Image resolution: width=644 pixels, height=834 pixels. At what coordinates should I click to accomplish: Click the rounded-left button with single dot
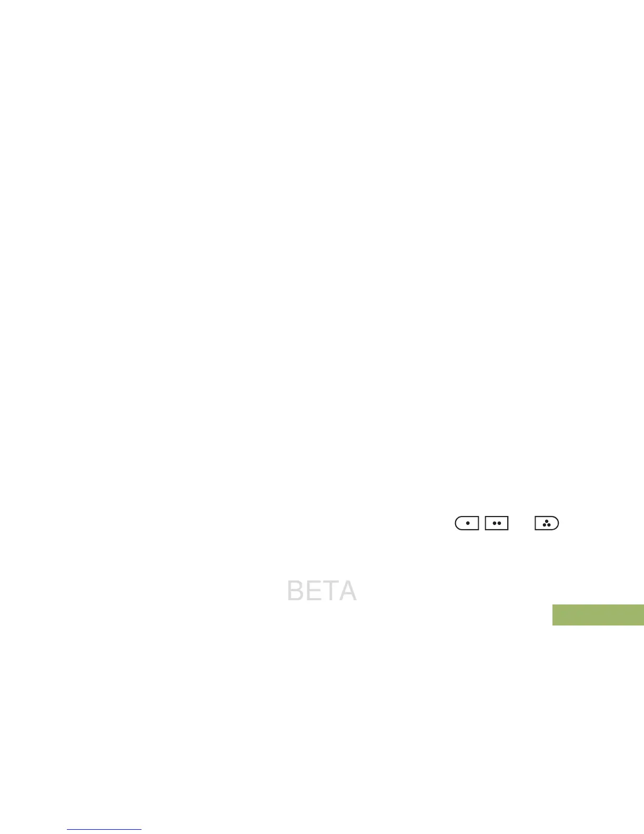(x=467, y=524)
